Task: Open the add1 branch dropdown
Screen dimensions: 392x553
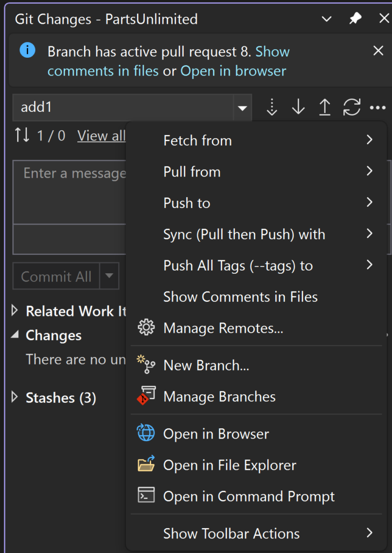Action: [x=242, y=107]
